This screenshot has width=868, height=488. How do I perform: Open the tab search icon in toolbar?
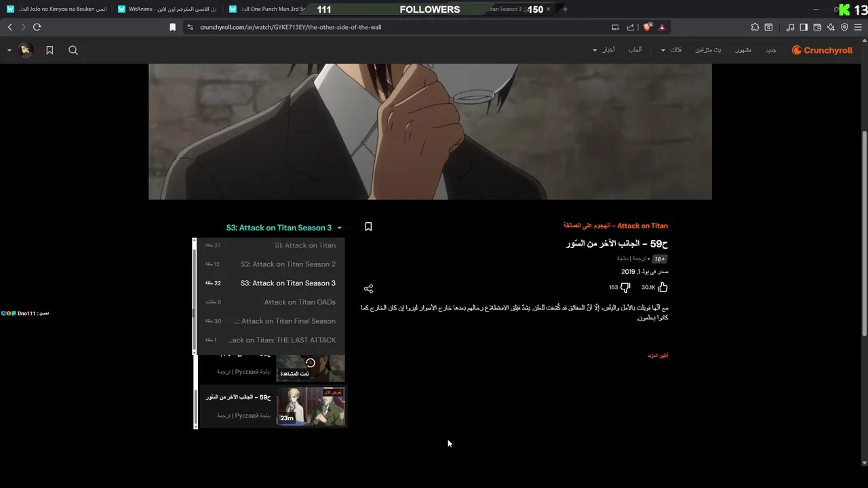point(768,27)
